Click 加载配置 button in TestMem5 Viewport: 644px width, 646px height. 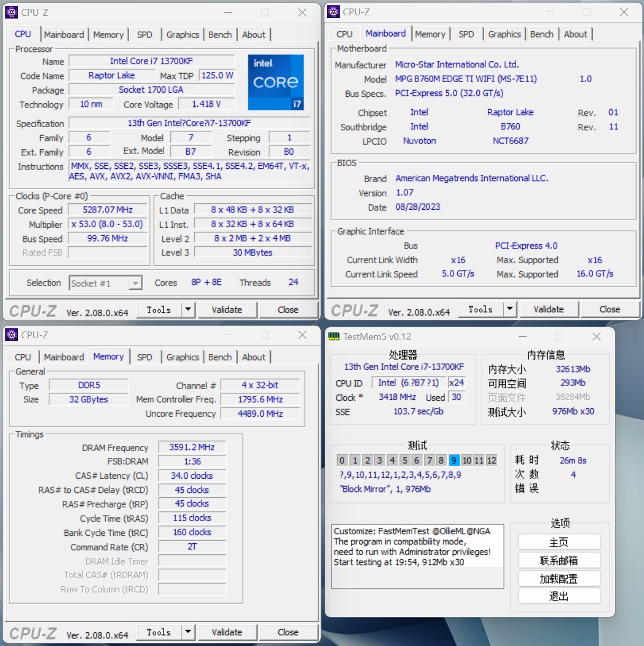click(559, 579)
